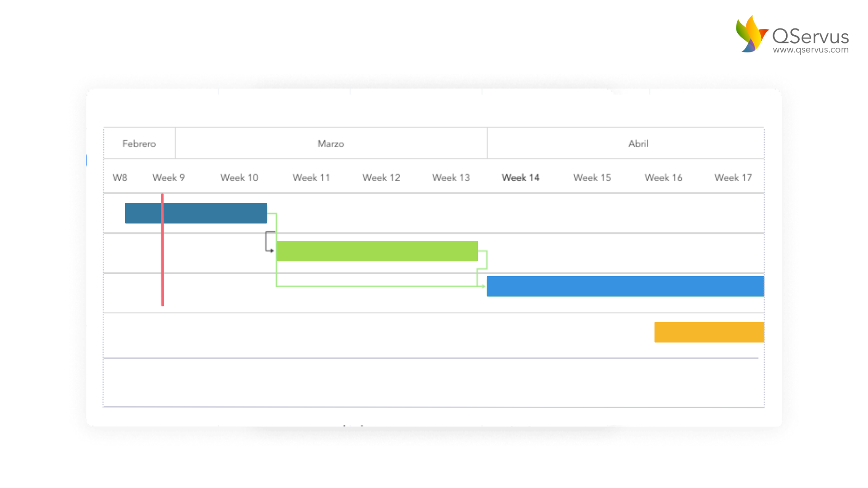Select the green task bar
This screenshot has width=868, height=488.
(x=377, y=251)
